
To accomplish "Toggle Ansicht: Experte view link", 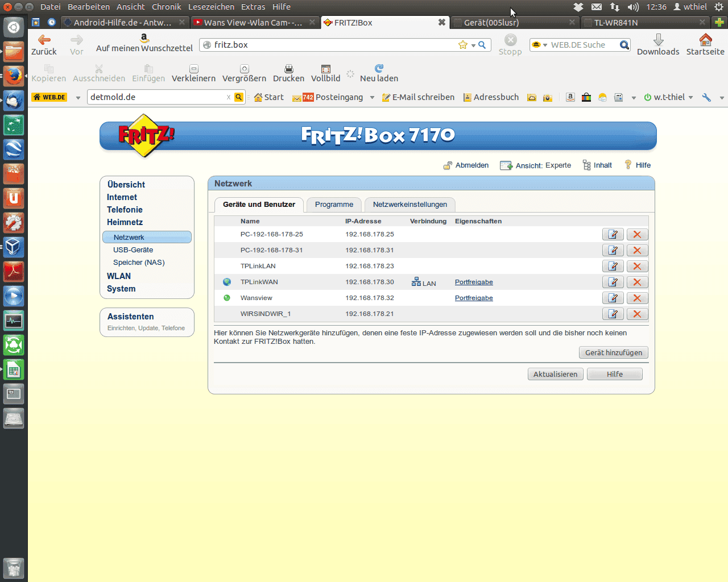I will (536, 165).
